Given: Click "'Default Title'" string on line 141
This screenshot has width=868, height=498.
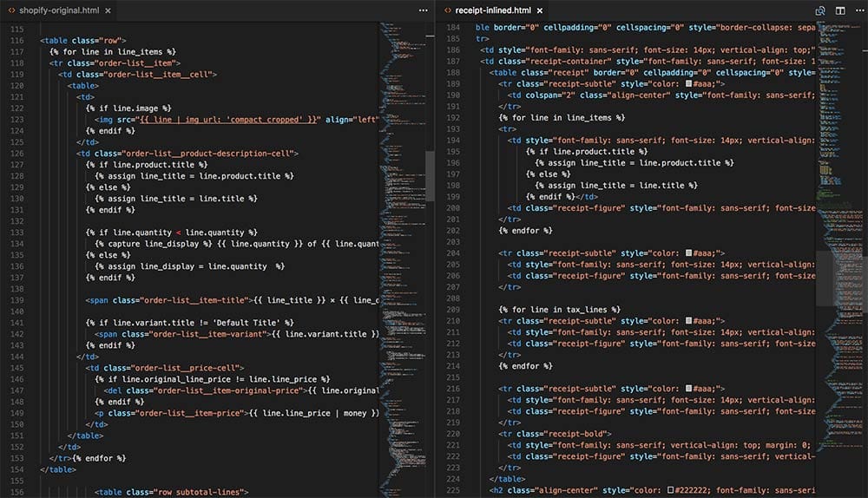Looking at the screenshot, I should coord(247,323).
